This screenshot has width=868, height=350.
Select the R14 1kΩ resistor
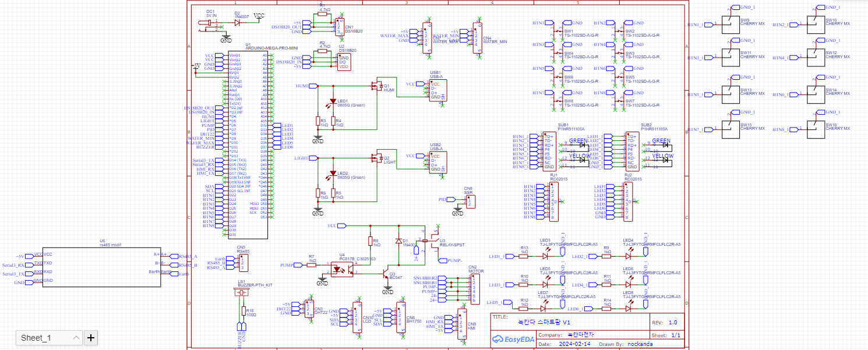607,308
